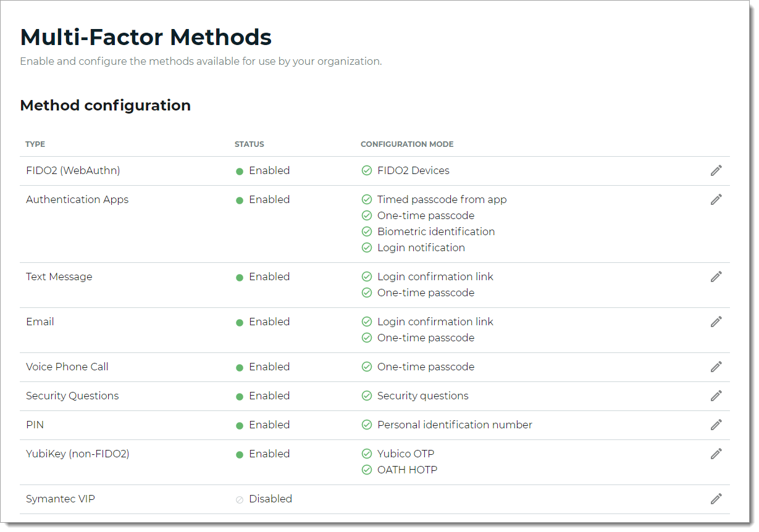Click Biometric identification check mark
Image resolution: width=759 pixels, height=532 pixels.
coord(366,232)
